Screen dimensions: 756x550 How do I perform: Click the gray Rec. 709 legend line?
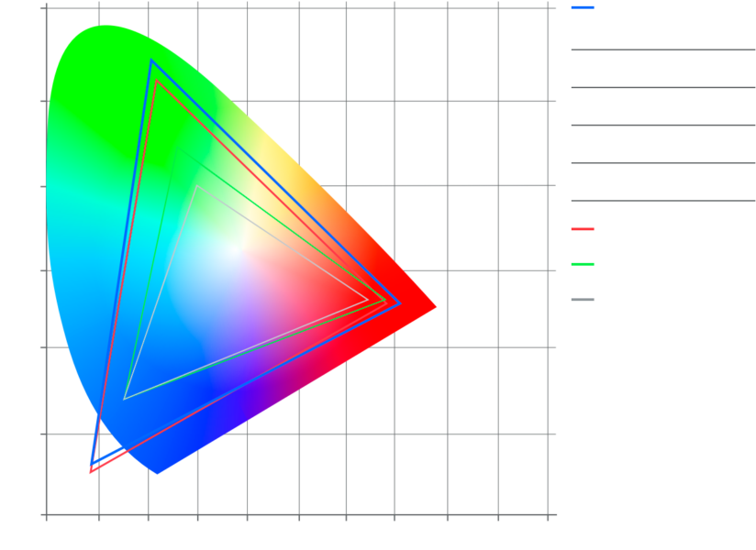(x=583, y=300)
